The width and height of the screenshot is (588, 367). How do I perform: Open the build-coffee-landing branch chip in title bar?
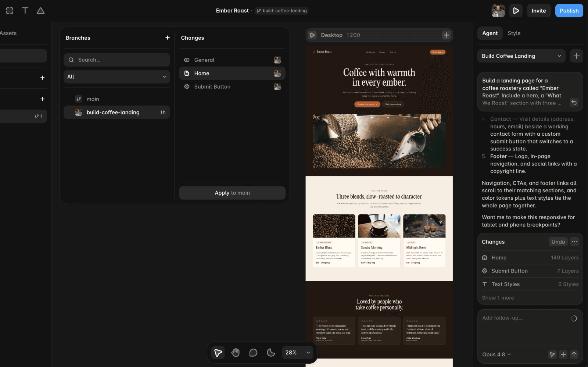282,11
